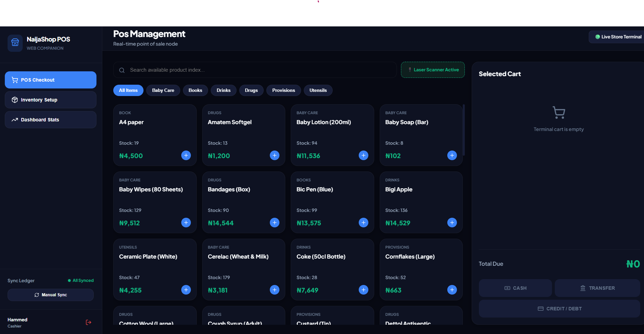
Task: Click the Manual Sync button
Action: pos(50,295)
